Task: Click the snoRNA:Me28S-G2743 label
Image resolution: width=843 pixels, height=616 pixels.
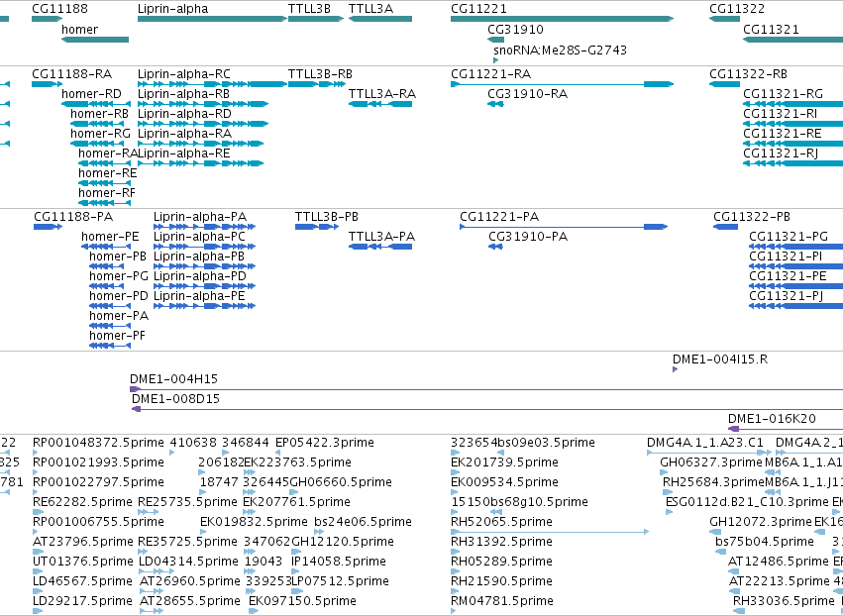Action: point(560,50)
